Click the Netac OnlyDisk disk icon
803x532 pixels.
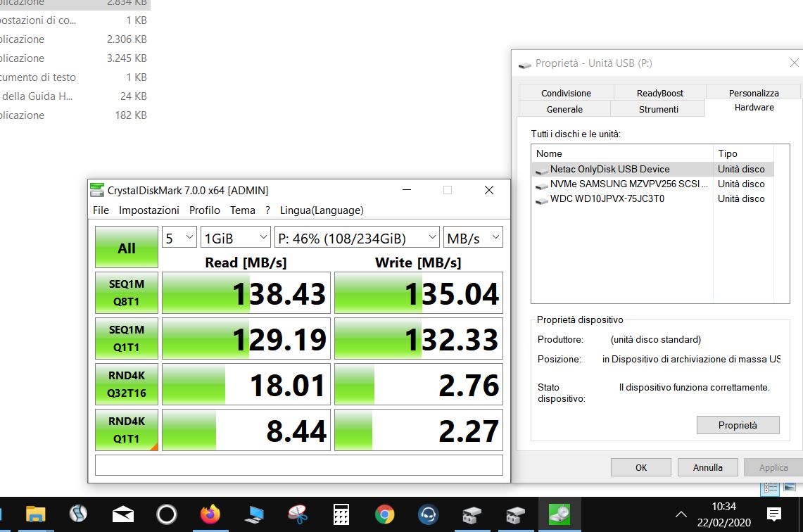(541, 170)
